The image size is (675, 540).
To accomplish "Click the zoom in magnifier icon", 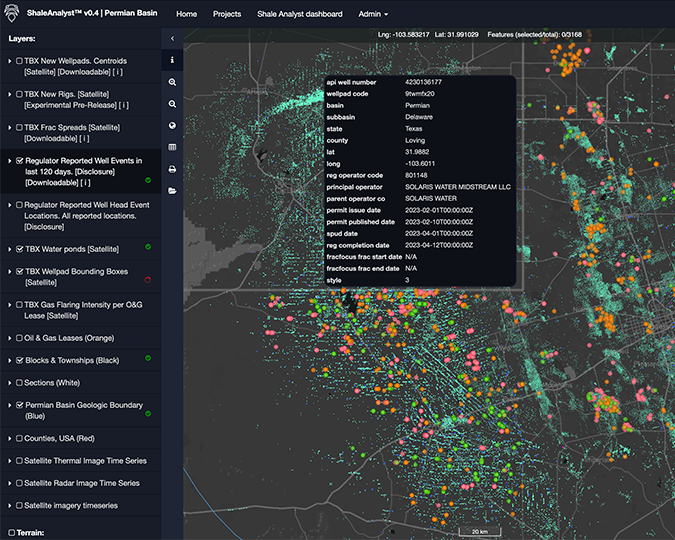I will (172, 82).
